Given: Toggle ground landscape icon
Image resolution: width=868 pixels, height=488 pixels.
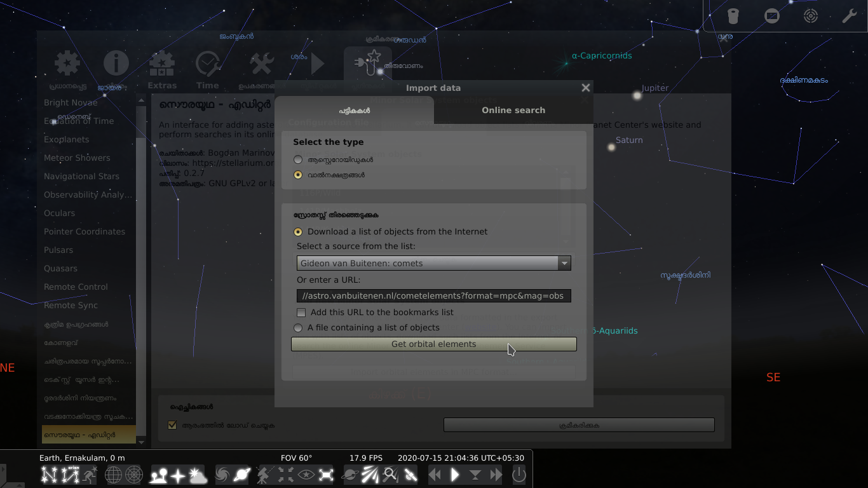Looking at the screenshot, I should tap(158, 475).
